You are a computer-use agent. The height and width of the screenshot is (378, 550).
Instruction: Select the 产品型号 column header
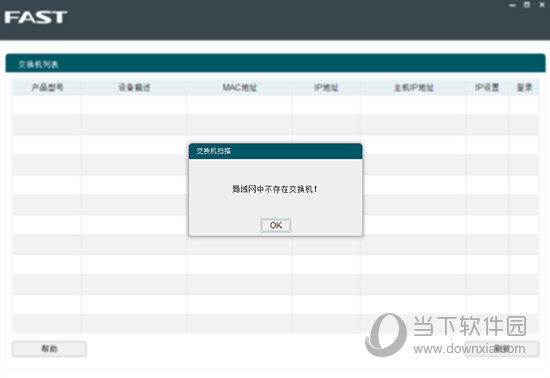coord(47,87)
